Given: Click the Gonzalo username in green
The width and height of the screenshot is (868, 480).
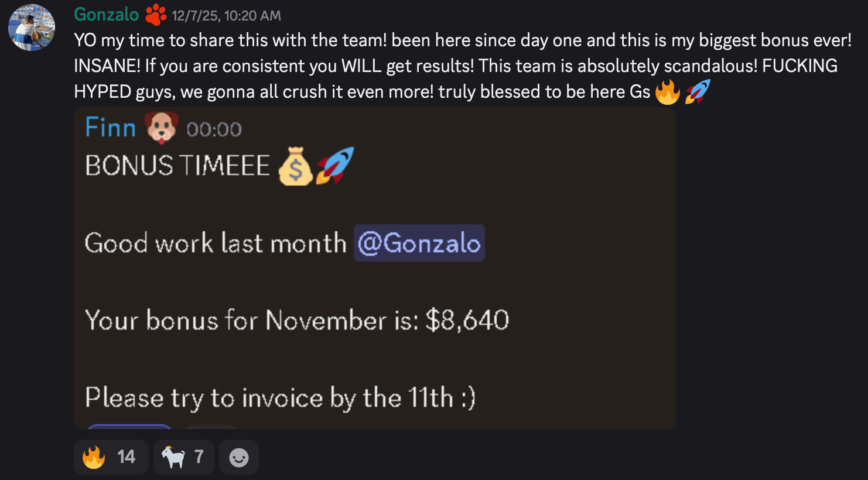Looking at the screenshot, I should 107,15.
